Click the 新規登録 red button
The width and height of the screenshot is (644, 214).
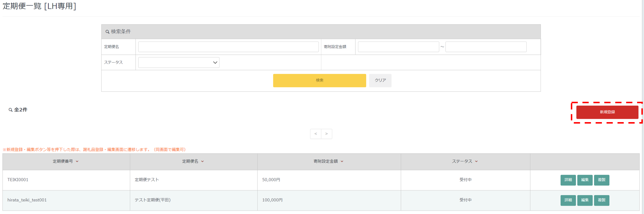[607, 112]
